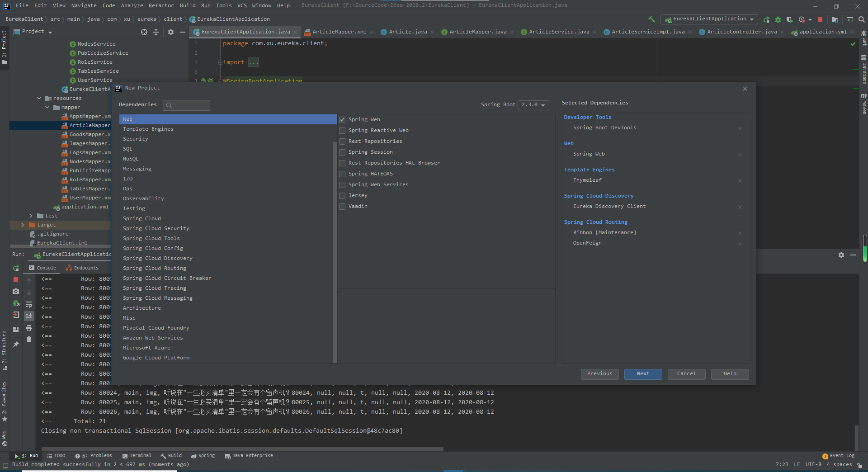Viewport: 868px width, 472px height.
Task: Open Spring Boot version dropdown
Action: 533,105
